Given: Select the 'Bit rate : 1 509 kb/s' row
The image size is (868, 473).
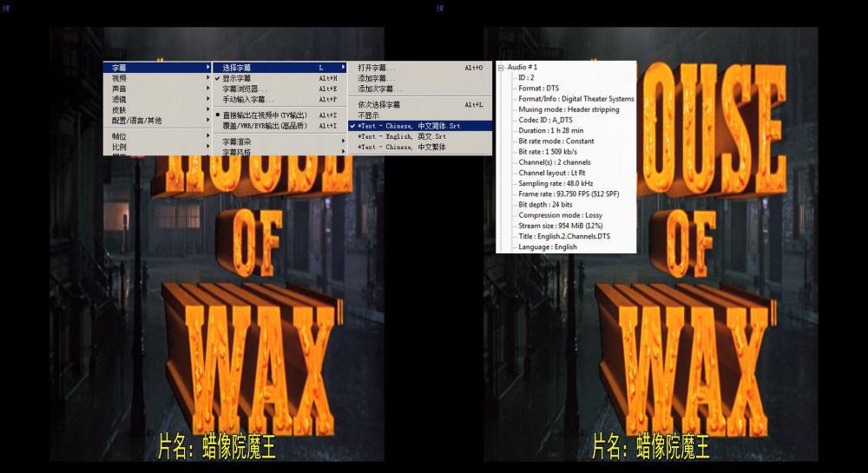Looking at the screenshot, I should point(548,152).
